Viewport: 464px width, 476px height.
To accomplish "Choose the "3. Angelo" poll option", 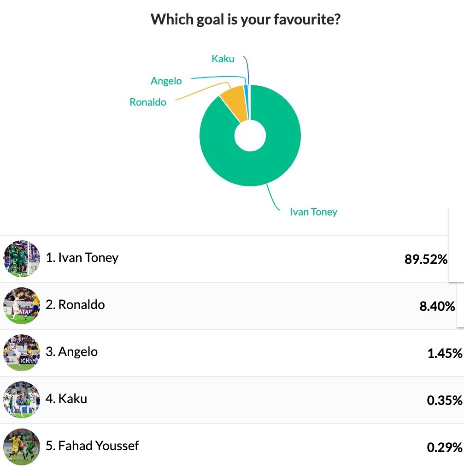I will click(x=72, y=351).
